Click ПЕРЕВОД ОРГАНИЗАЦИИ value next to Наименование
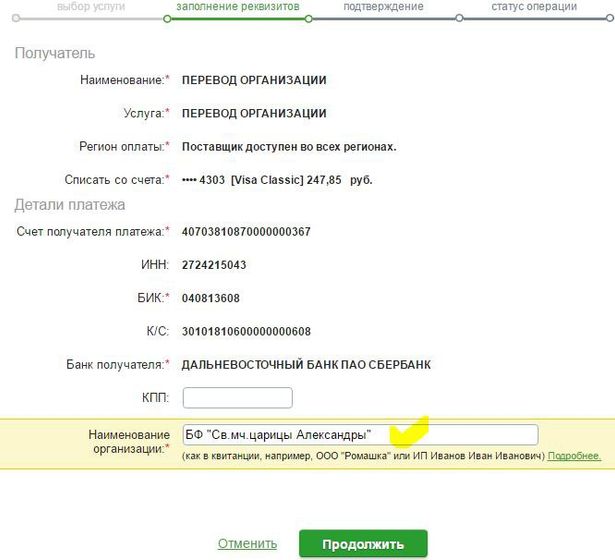 click(254, 80)
